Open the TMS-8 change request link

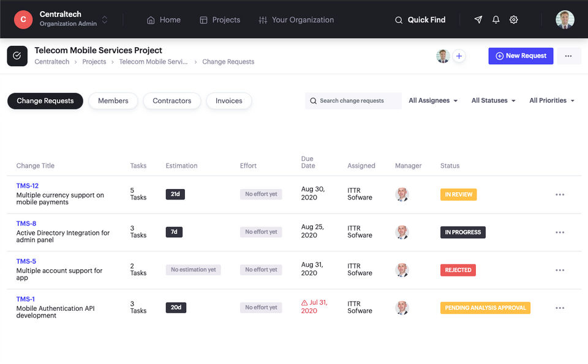[26, 223]
